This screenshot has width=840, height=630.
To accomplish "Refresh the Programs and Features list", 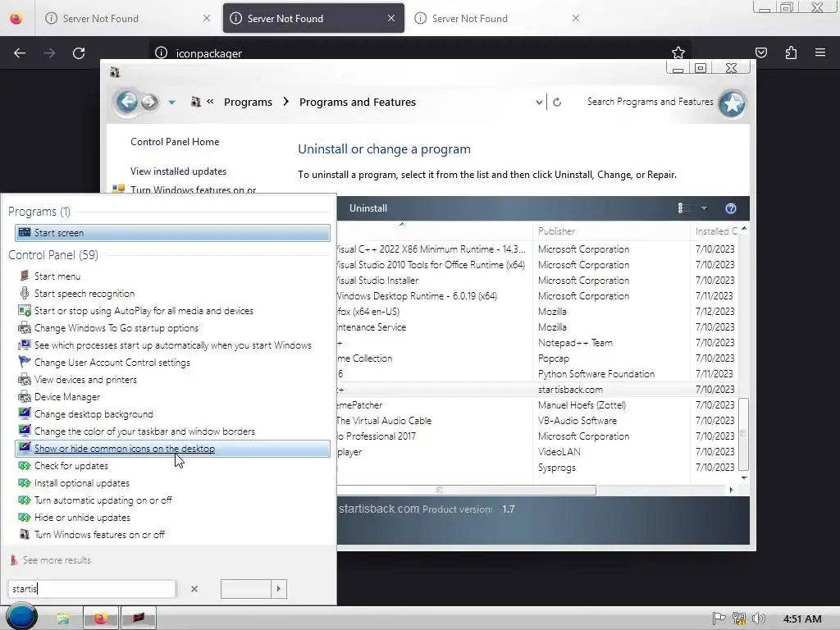I will 557,102.
